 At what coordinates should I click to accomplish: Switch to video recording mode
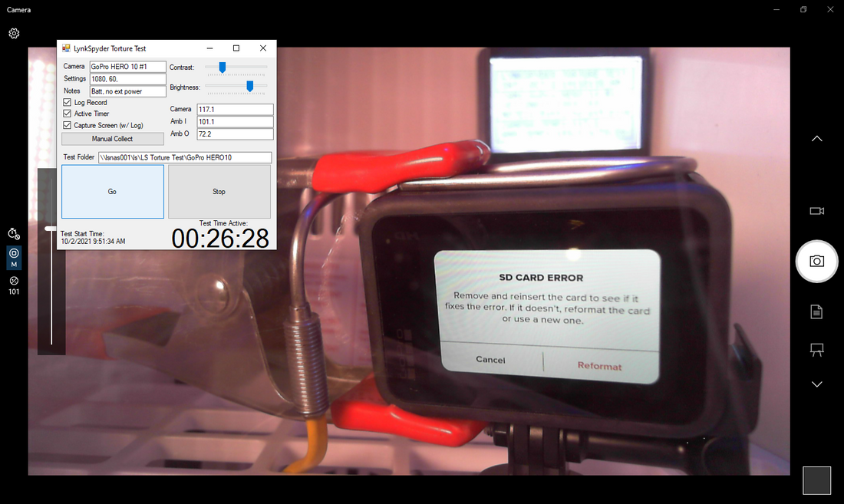tap(816, 211)
